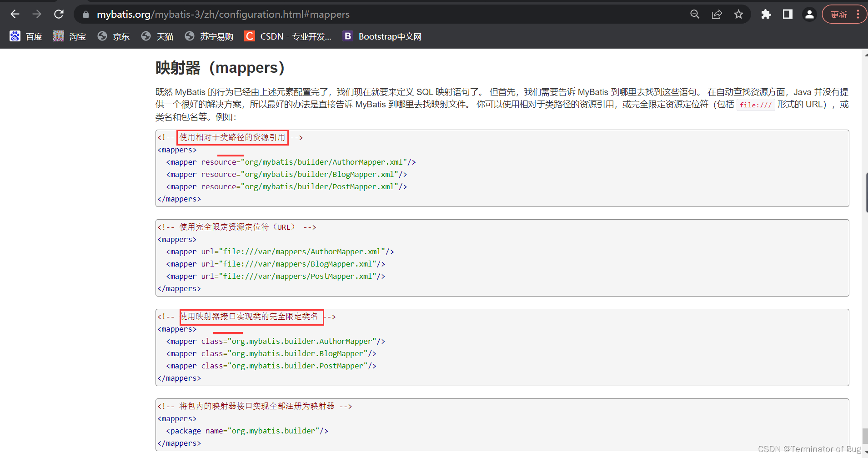Click the file:/// inline code text
This screenshot has width=868, height=458.
point(755,105)
